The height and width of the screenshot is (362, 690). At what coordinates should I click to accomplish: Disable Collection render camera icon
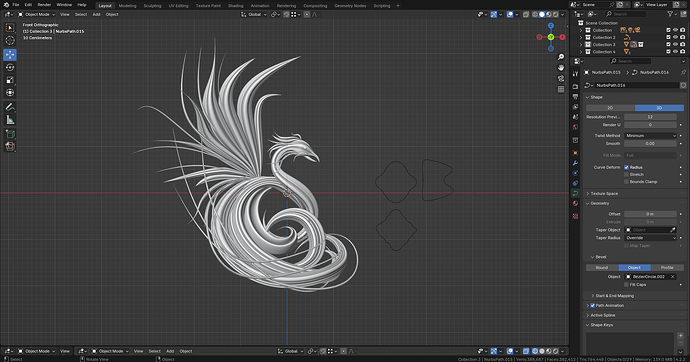point(683,30)
